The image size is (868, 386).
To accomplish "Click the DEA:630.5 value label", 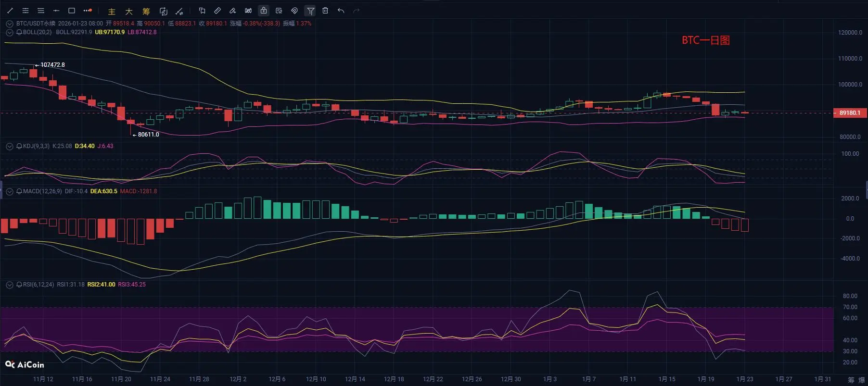I will (x=104, y=191).
